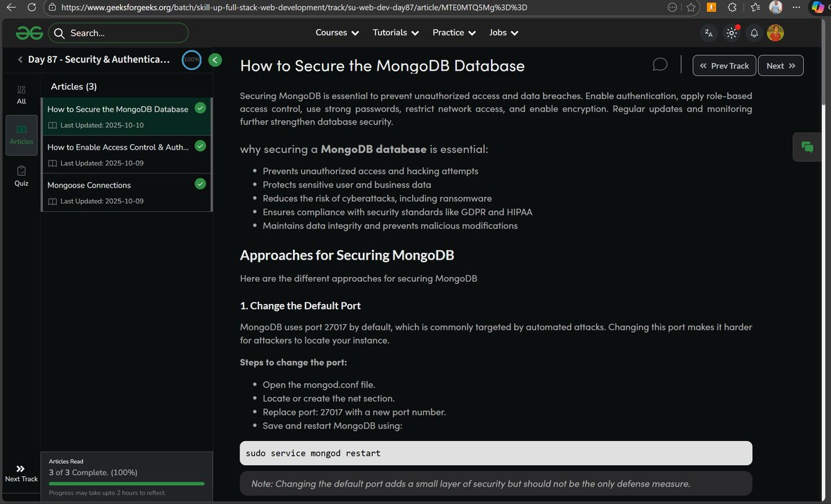Image resolution: width=831 pixels, height=504 pixels.
Task: Click the Next button at top right
Action: tap(781, 66)
